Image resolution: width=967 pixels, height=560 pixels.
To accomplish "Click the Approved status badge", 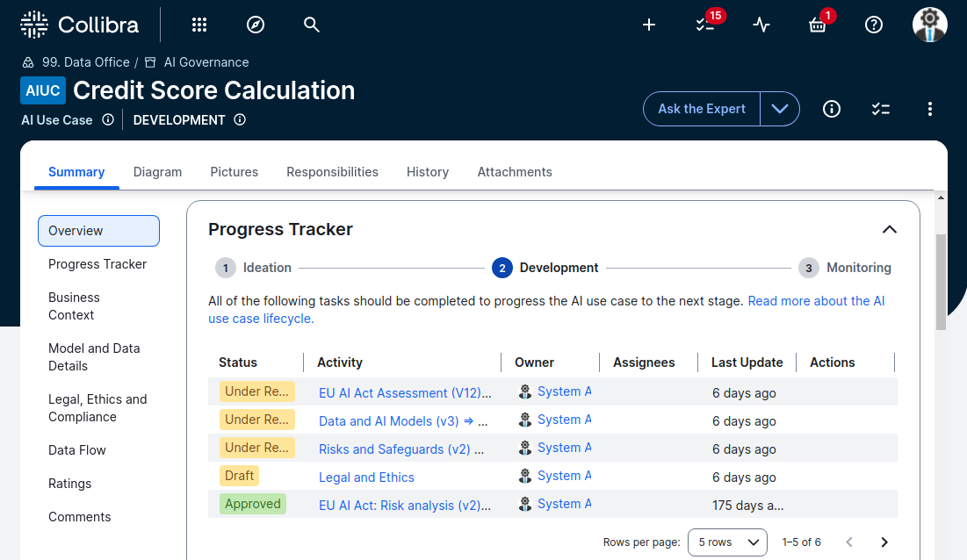I will pos(253,504).
